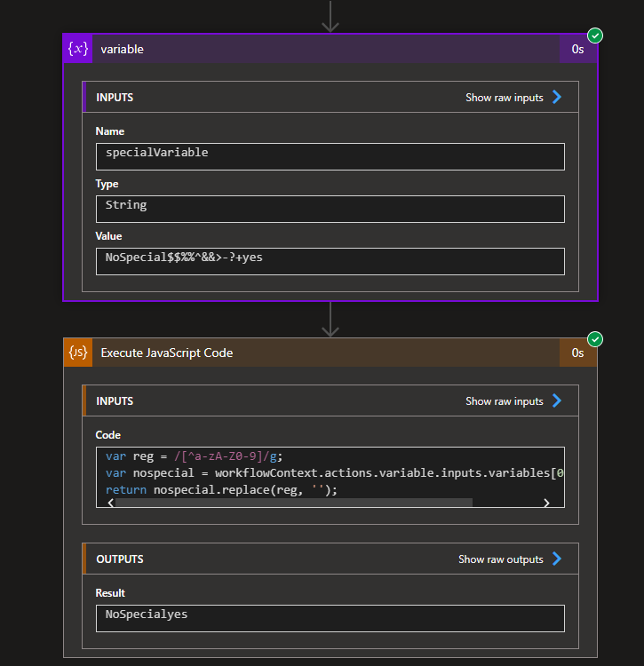Click the code scrollbar right arrow
The height and width of the screenshot is (666, 644).
coord(546,503)
